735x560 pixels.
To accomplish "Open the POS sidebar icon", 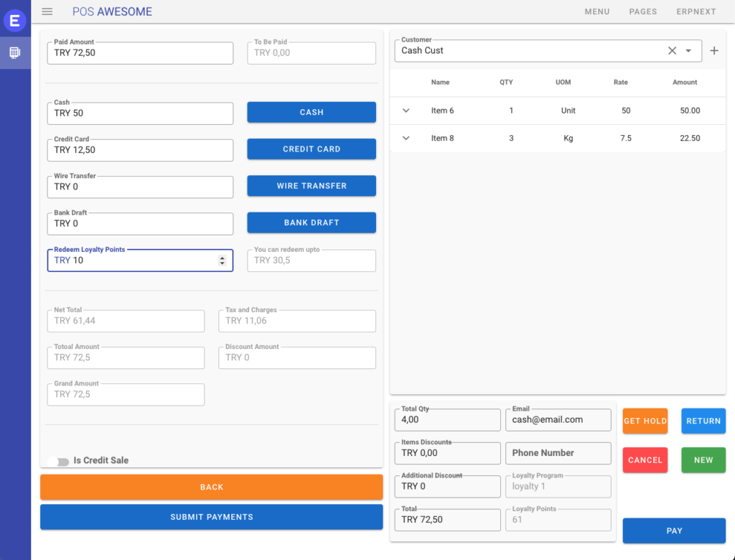I will pos(15,53).
